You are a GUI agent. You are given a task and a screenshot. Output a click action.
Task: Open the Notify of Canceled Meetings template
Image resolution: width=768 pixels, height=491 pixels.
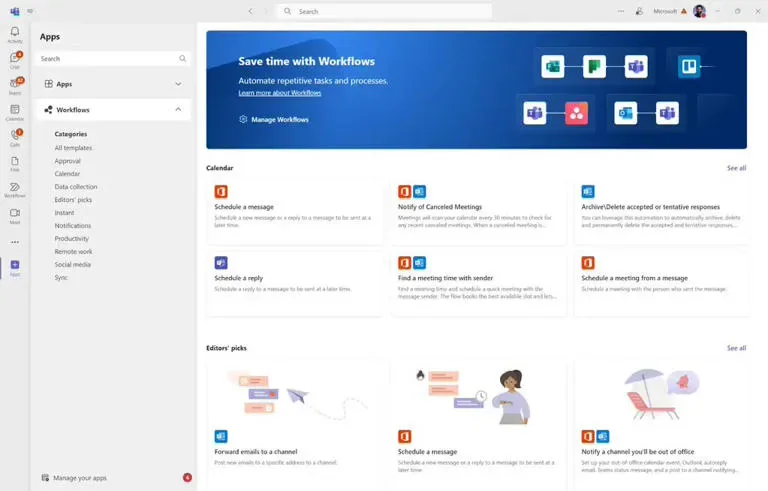tap(479, 212)
